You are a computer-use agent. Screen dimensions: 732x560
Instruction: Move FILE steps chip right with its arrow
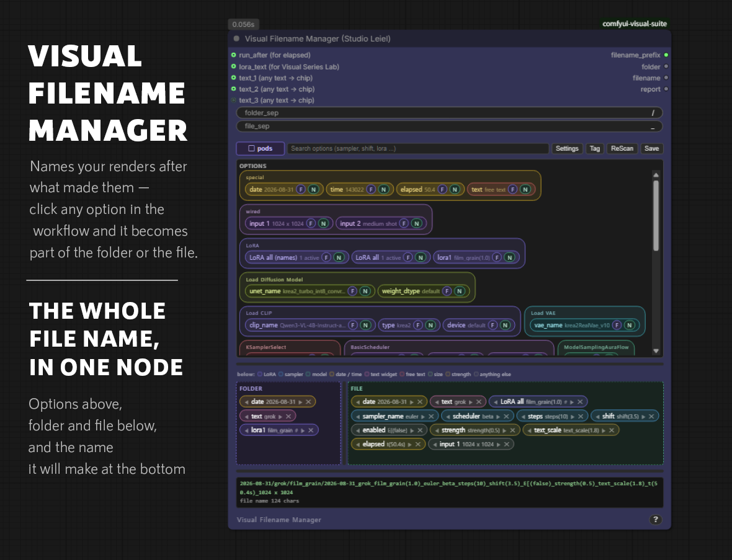(573, 416)
